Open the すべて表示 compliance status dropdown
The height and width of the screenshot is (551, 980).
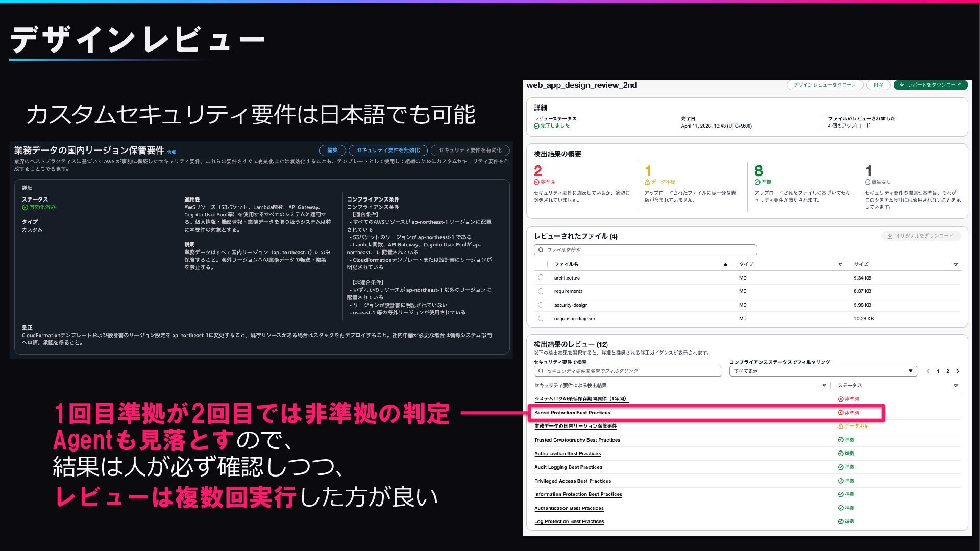[823, 371]
